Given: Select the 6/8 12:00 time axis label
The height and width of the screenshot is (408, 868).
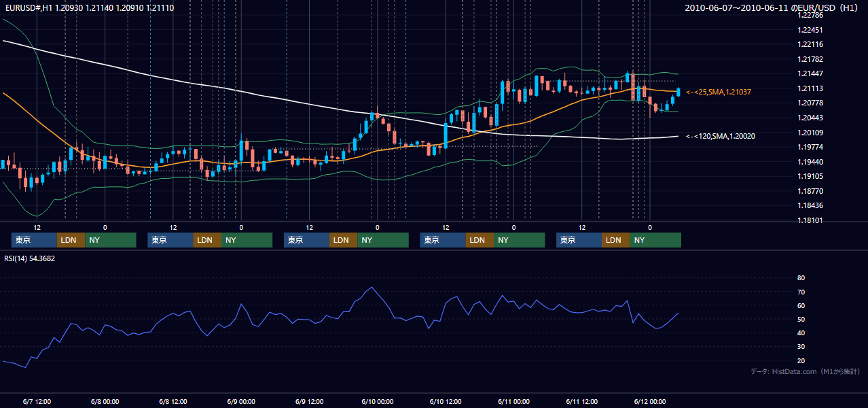Looking at the screenshot, I should (173, 402).
